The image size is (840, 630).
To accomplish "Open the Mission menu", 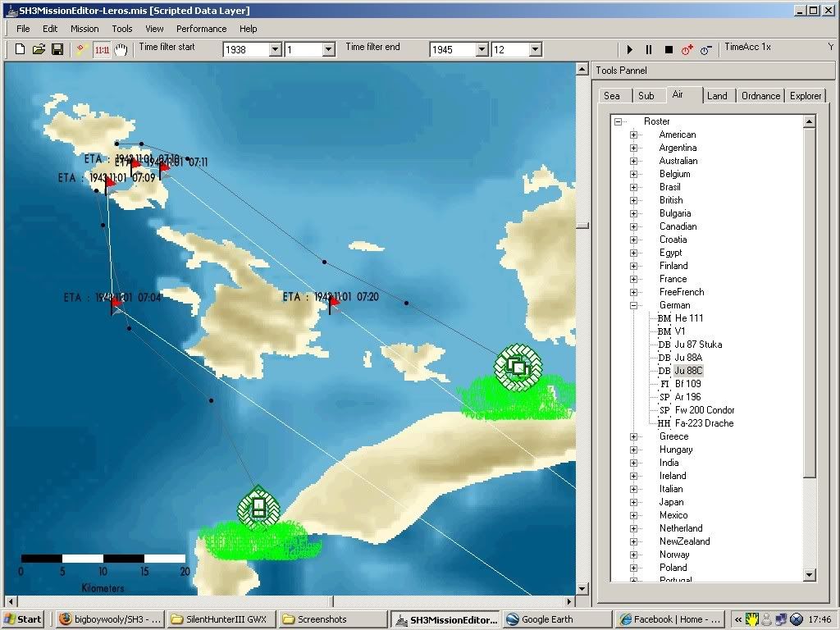I will (x=84, y=29).
